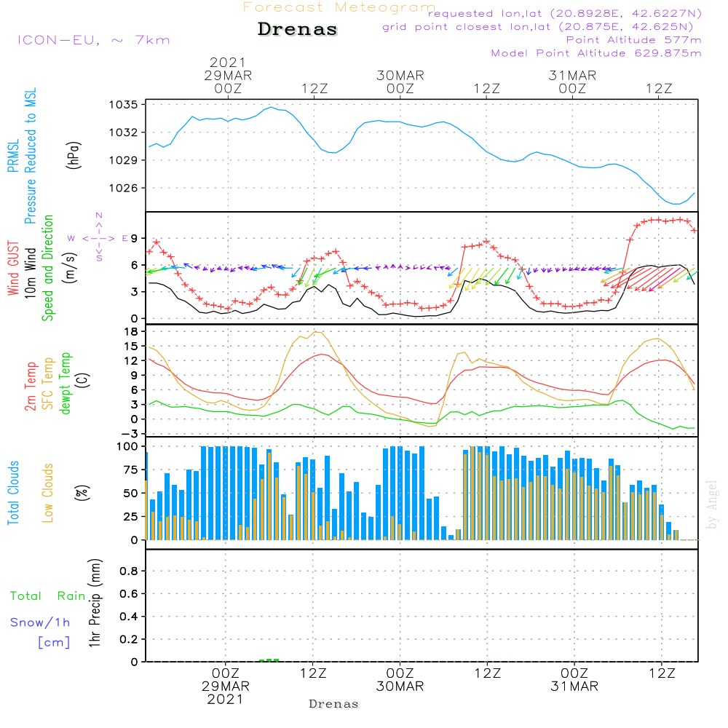Image resolution: width=728 pixels, height=728 pixels.
Task: Click the 'SFC Temp' orange label
Action: click(48, 384)
